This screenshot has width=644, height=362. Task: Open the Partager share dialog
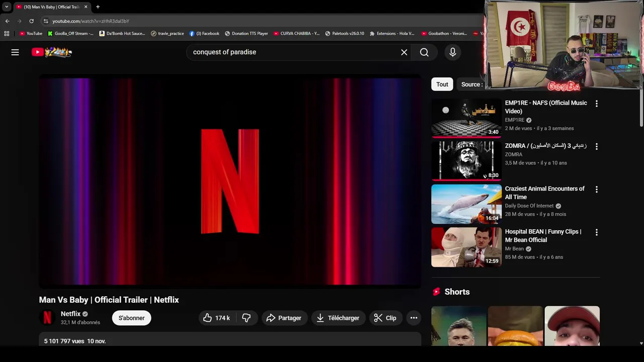284,318
